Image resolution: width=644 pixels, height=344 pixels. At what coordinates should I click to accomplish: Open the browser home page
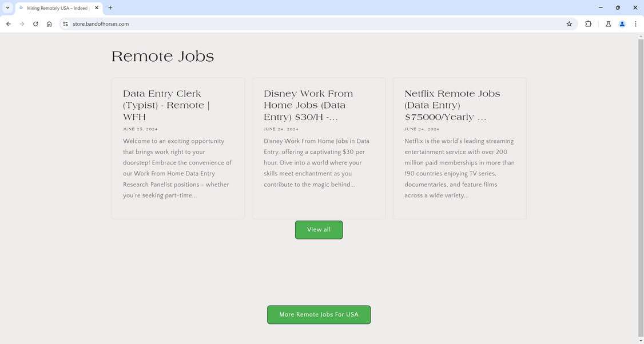[49, 24]
